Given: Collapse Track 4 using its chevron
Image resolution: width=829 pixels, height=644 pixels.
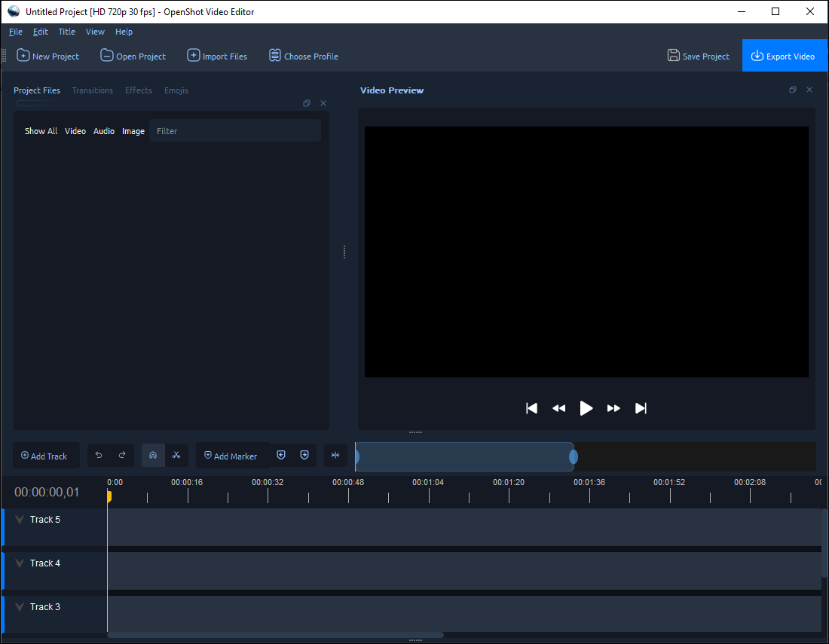Looking at the screenshot, I should [19, 563].
